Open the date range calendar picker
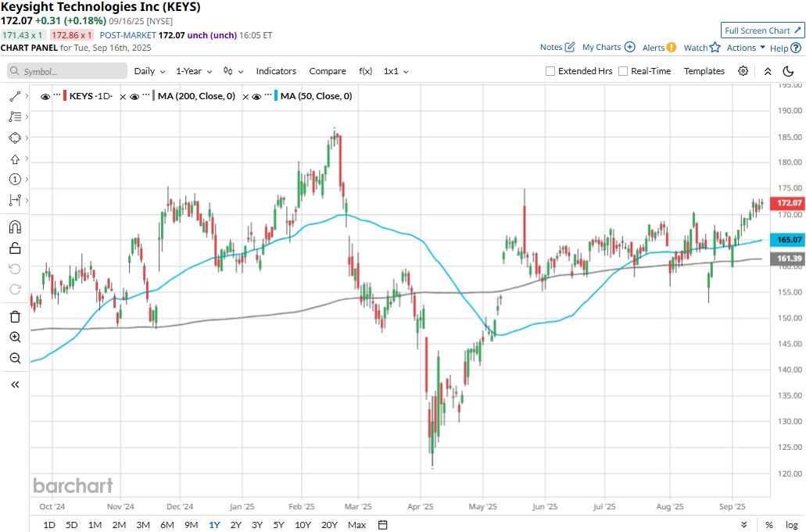 point(382,525)
